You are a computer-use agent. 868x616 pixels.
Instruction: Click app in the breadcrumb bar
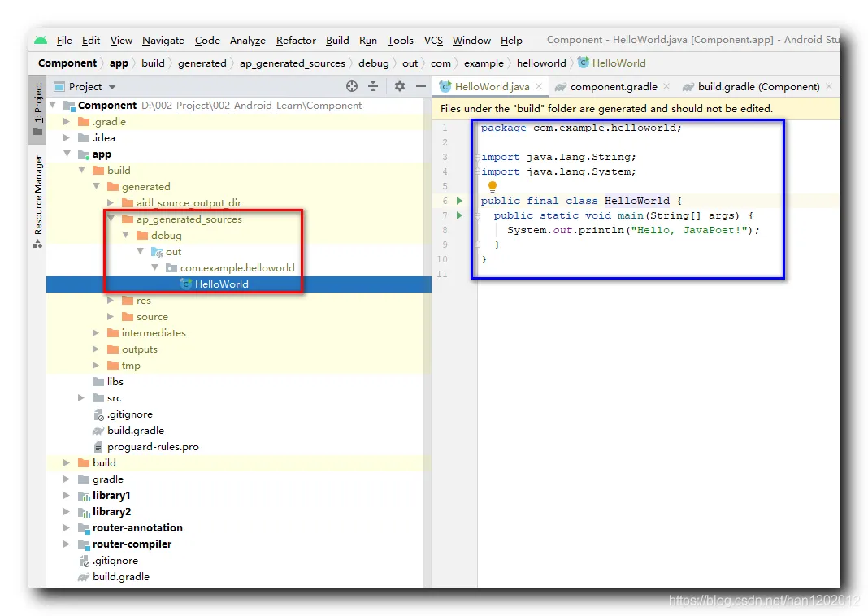pyautogui.click(x=119, y=63)
